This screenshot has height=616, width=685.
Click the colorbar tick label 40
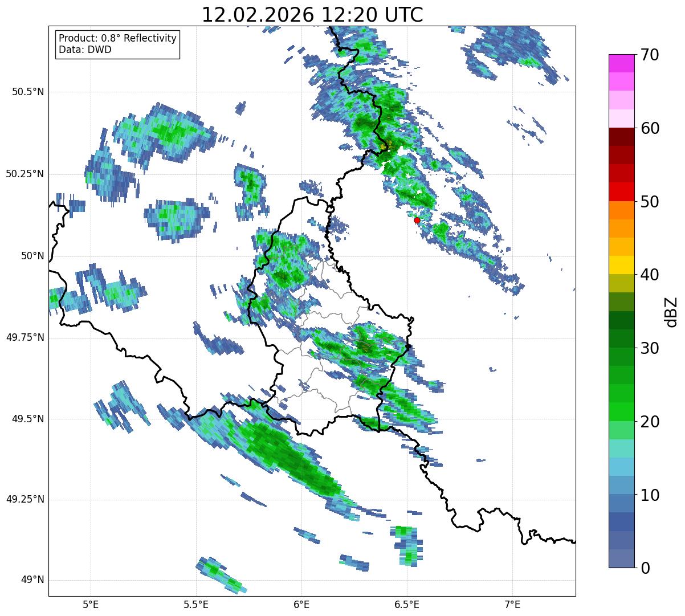[650, 275]
